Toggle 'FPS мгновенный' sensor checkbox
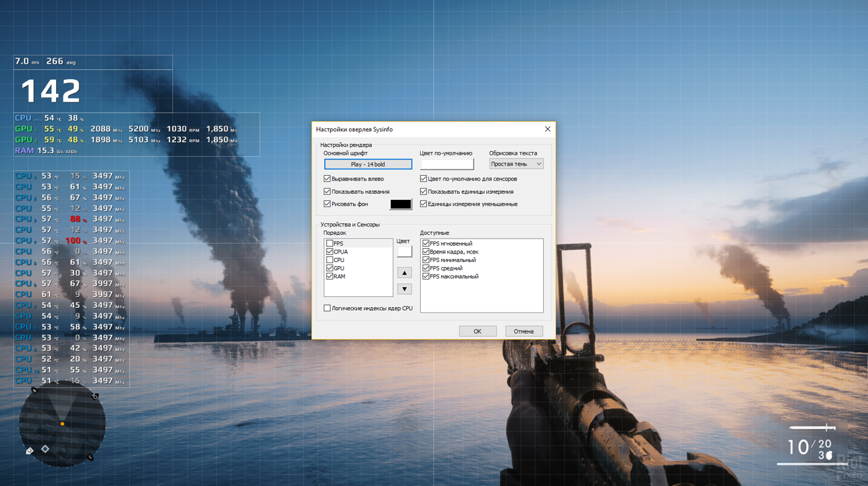 [426, 243]
